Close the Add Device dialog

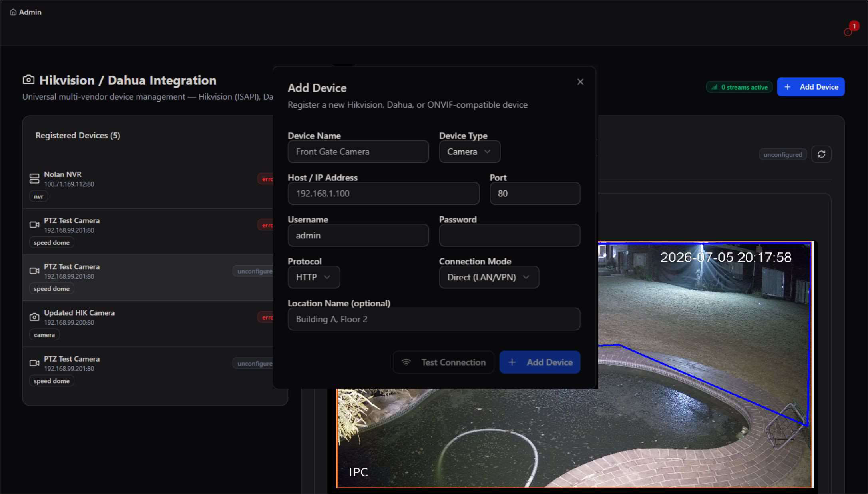tap(581, 82)
